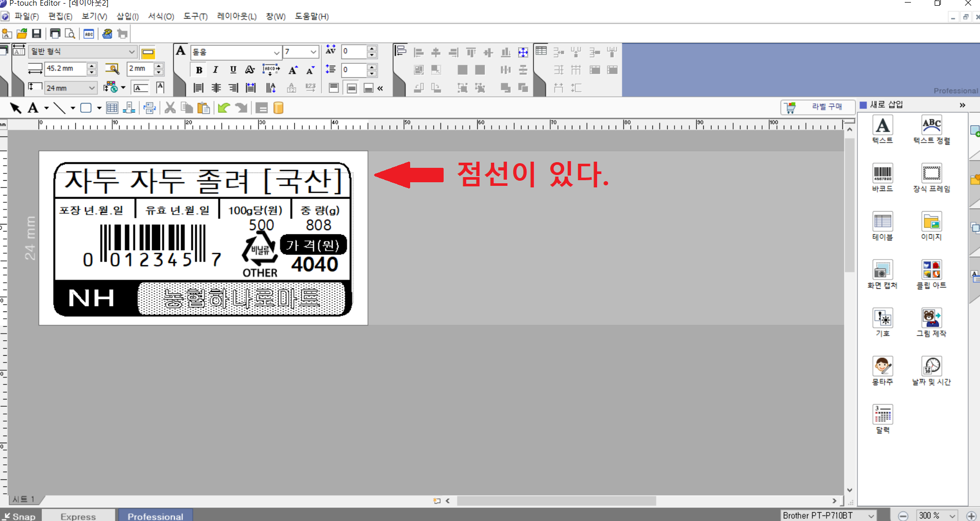980x521 pixels.
Task: Click the 라벨 구매 button
Action: 818,107
